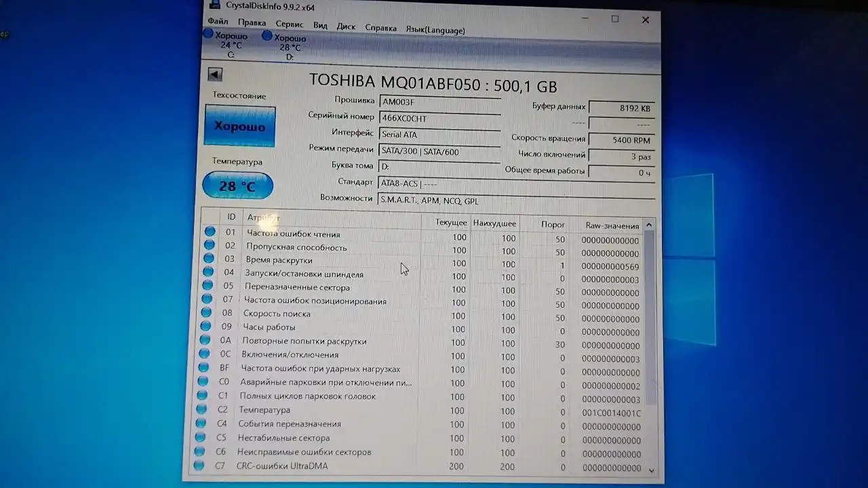
Task: Click the status icon of attribute 03
Action: point(209,258)
